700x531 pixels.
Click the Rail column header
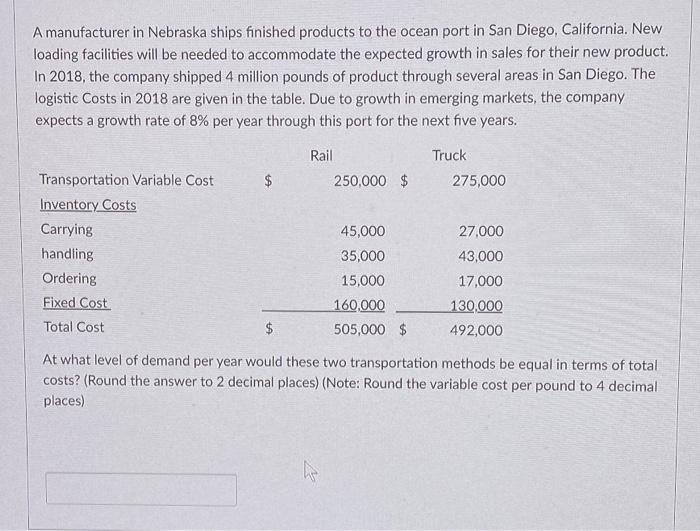tap(321, 155)
